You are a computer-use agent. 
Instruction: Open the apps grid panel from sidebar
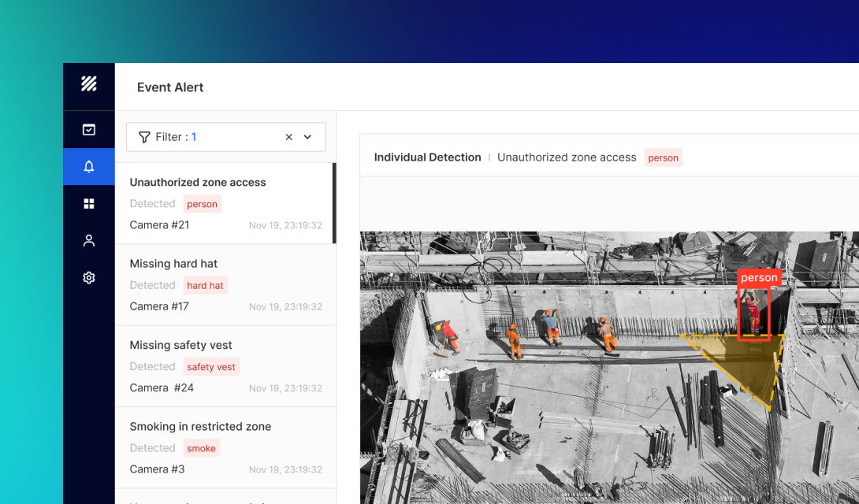tap(88, 203)
